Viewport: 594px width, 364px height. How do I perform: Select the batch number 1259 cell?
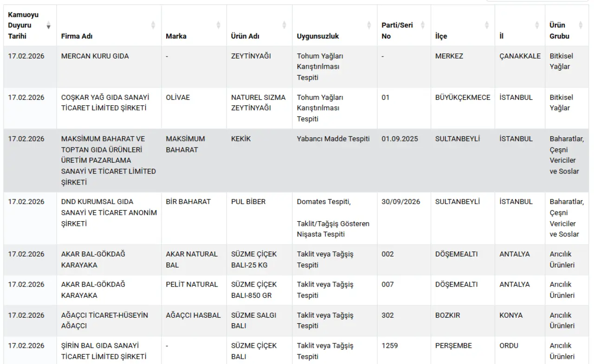click(390, 345)
